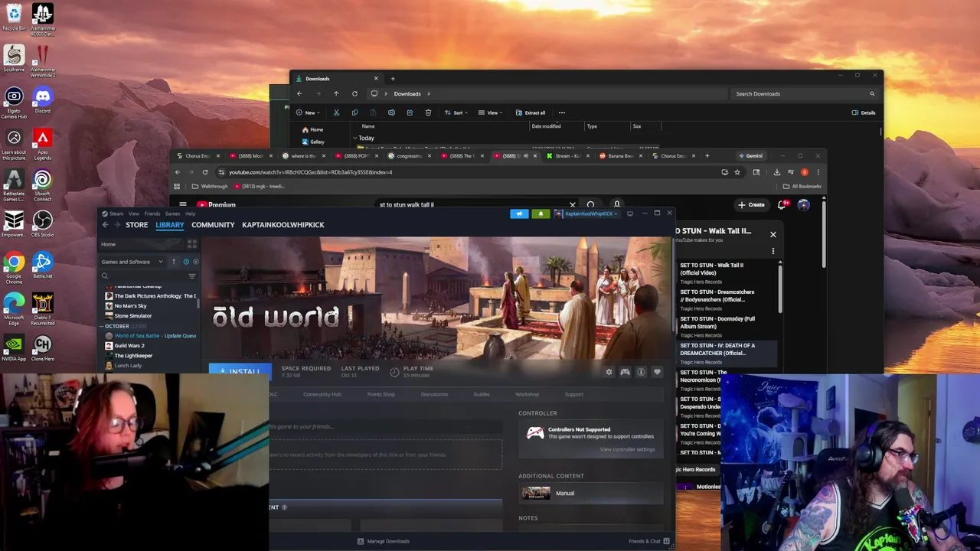Open Gallery in File Explorer sidebar
Screen dimensions: 980x551
(x=313, y=142)
